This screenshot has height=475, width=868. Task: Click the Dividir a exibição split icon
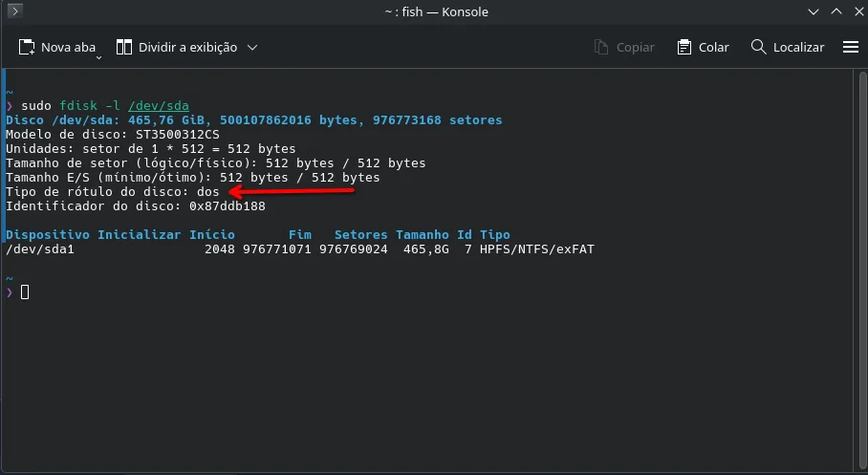click(124, 47)
